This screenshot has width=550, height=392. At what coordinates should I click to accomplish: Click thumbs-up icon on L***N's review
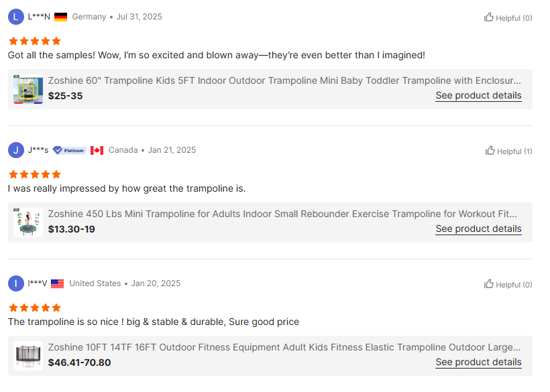click(x=489, y=17)
